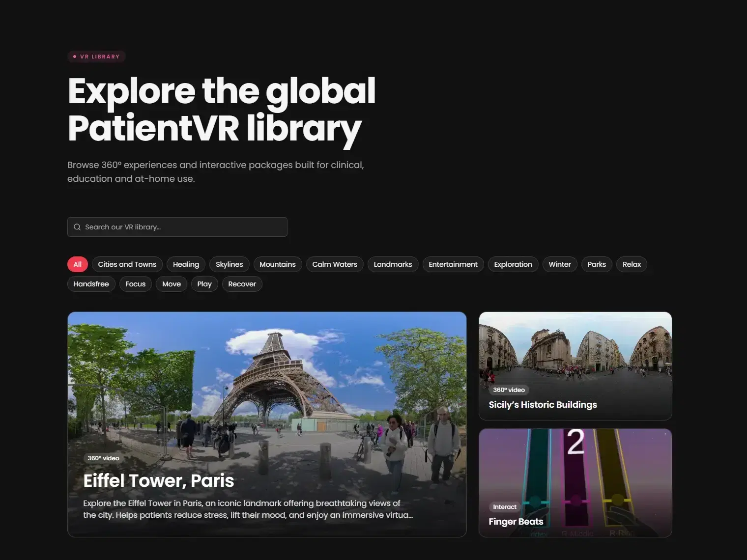The height and width of the screenshot is (560, 747).
Task: Select the Move category chip
Action: (172, 284)
